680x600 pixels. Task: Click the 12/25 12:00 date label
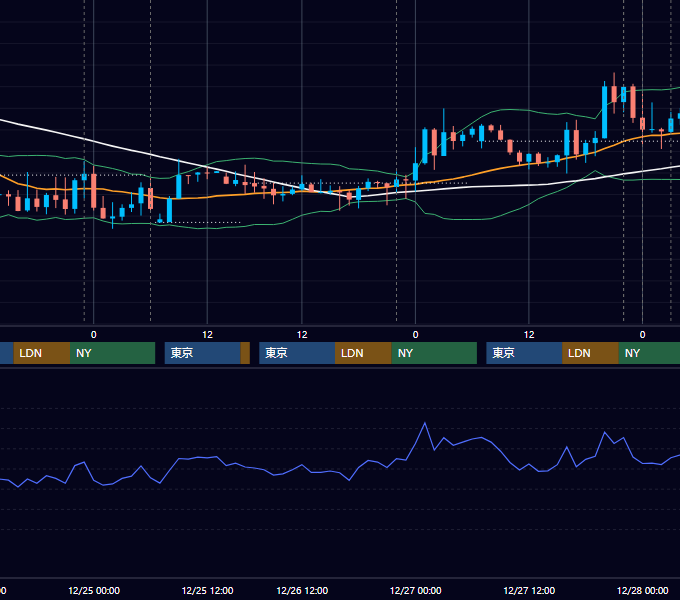click(207, 590)
